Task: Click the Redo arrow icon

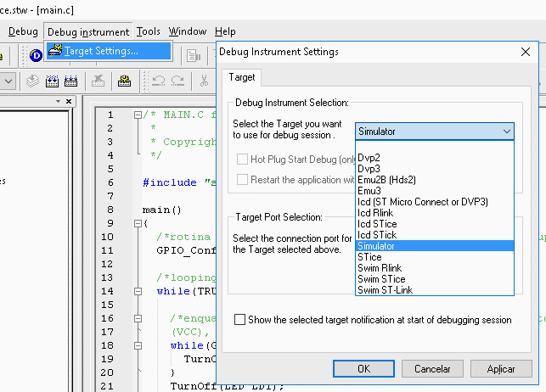Action: pos(177,81)
